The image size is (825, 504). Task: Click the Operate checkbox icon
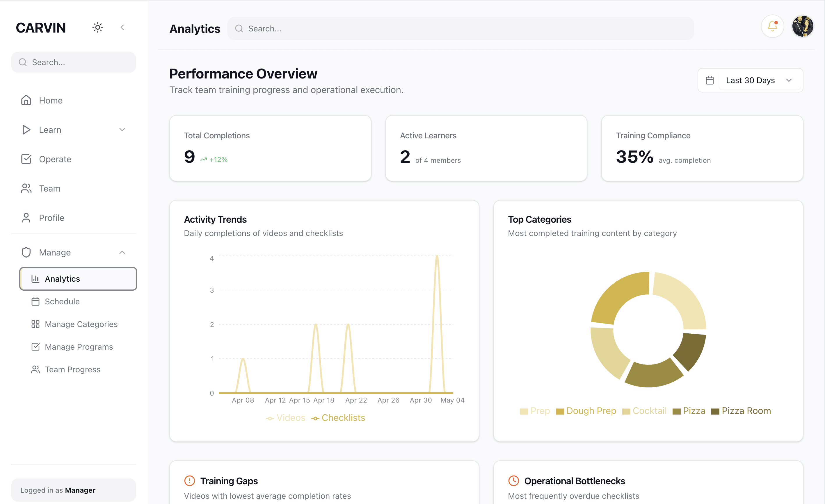[26, 159]
